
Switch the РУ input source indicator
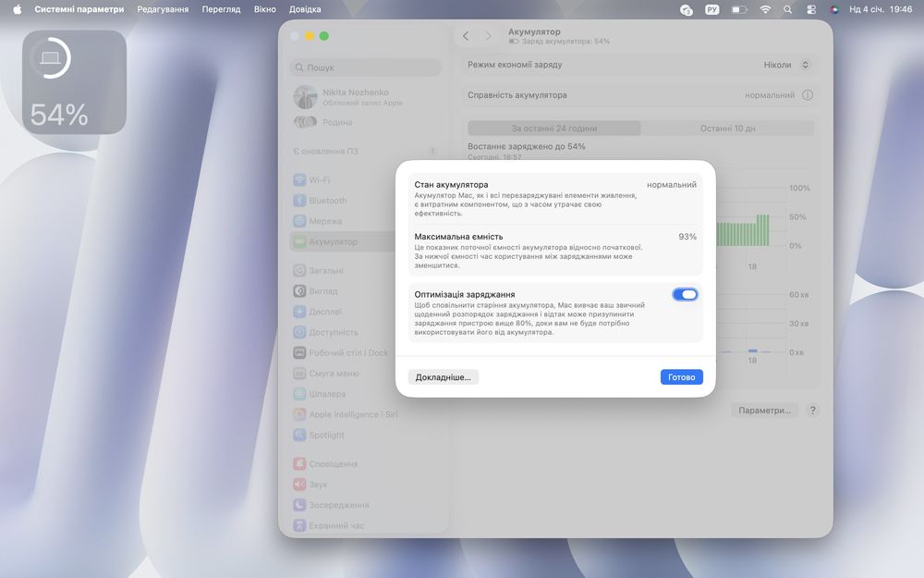coord(711,9)
